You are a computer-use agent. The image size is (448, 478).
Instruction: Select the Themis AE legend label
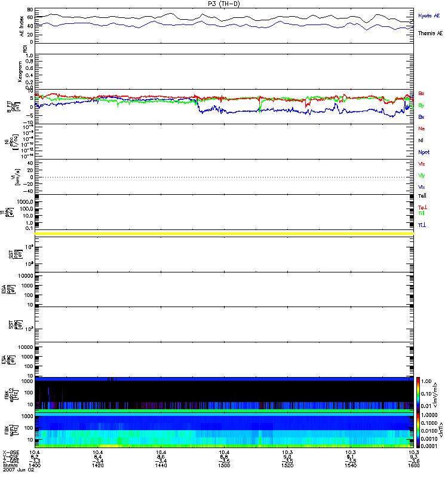pyautogui.click(x=430, y=33)
